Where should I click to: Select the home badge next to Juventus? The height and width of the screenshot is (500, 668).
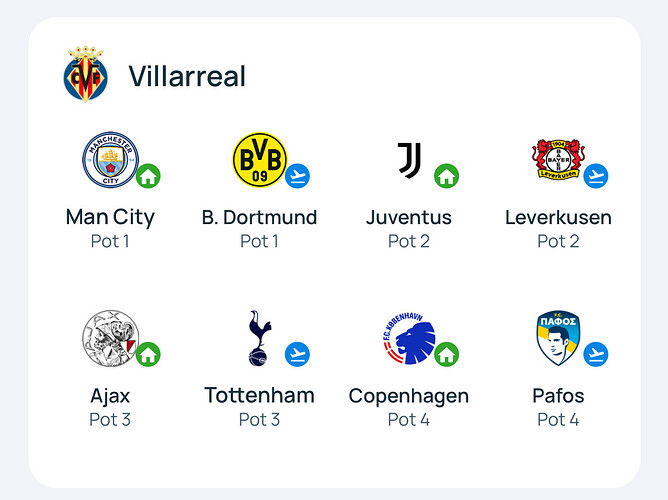coord(446,176)
